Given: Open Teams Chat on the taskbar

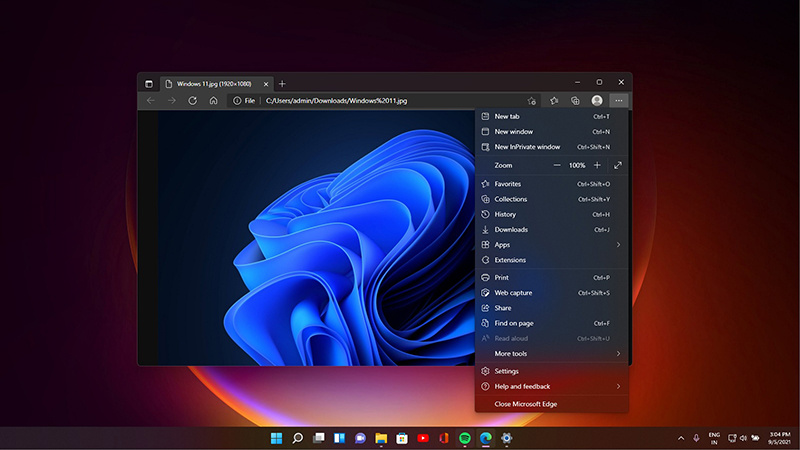Looking at the screenshot, I should click(x=360, y=438).
